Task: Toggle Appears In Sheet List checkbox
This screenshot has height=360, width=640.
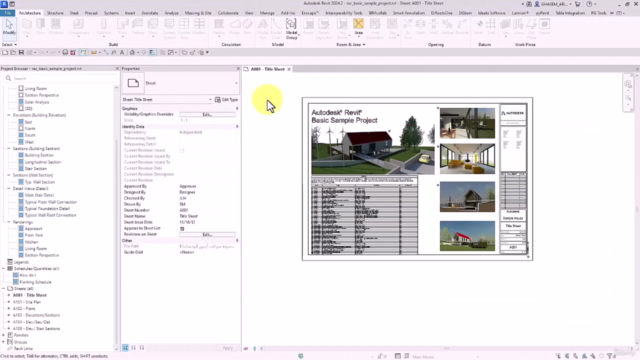Action: pos(182,229)
